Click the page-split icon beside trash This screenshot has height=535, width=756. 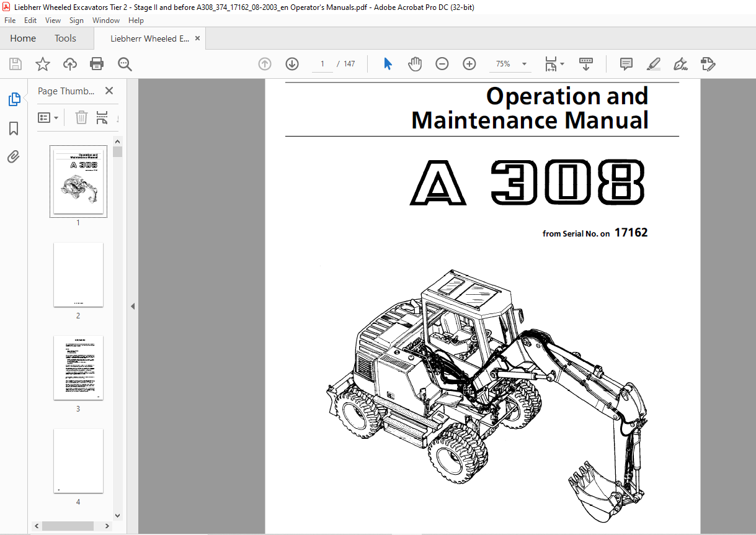[x=102, y=117]
